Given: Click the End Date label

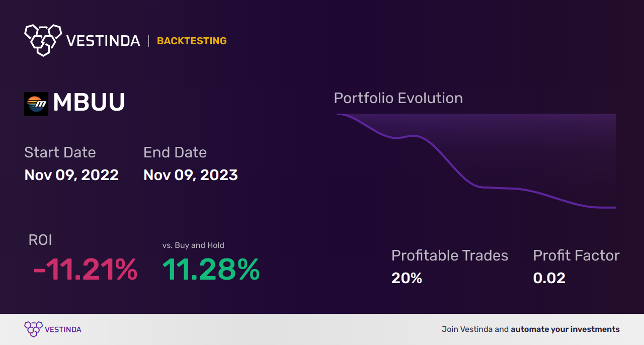Looking at the screenshot, I should pyautogui.click(x=175, y=152).
